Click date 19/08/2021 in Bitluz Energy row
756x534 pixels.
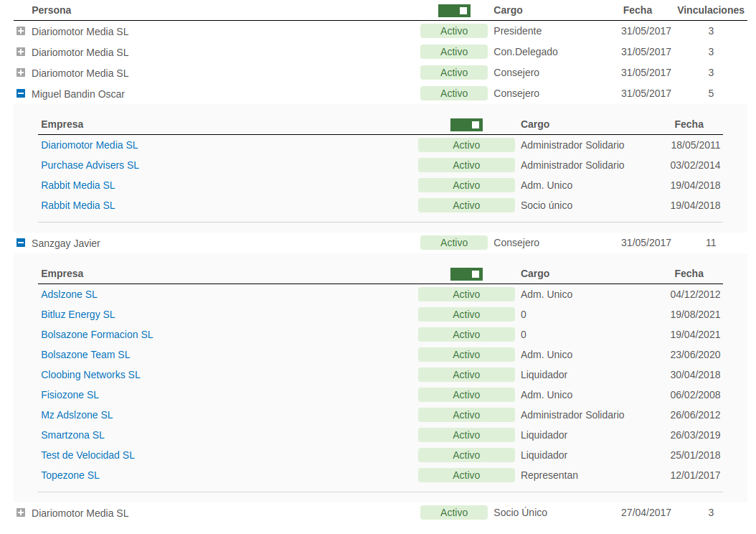tap(695, 314)
